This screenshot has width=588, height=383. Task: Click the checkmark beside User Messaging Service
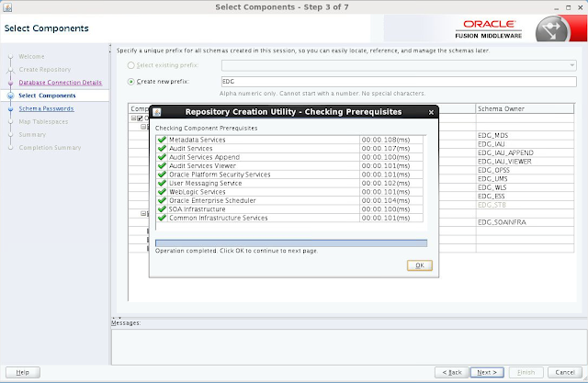pyautogui.click(x=162, y=183)
